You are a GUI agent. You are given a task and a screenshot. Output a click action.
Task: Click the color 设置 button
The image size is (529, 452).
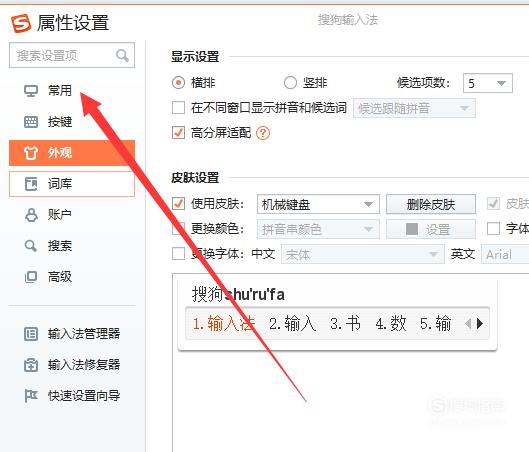tap(431, 229)
